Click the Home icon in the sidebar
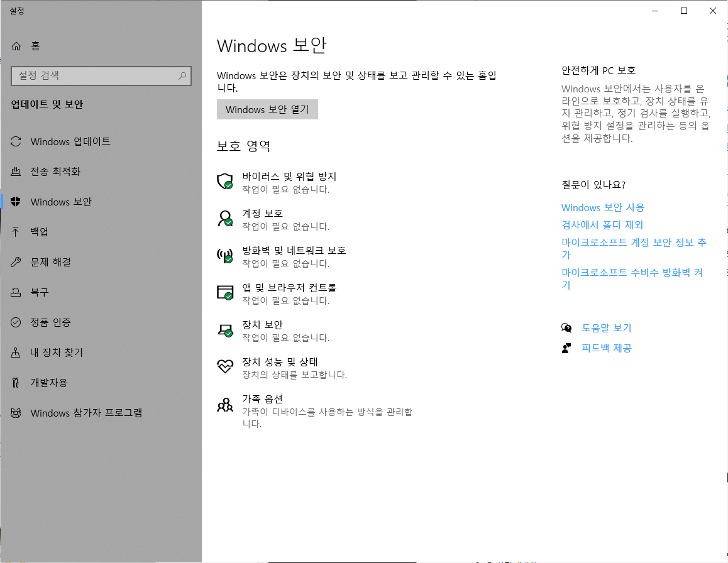728x563 pixels. pos(16,46)
